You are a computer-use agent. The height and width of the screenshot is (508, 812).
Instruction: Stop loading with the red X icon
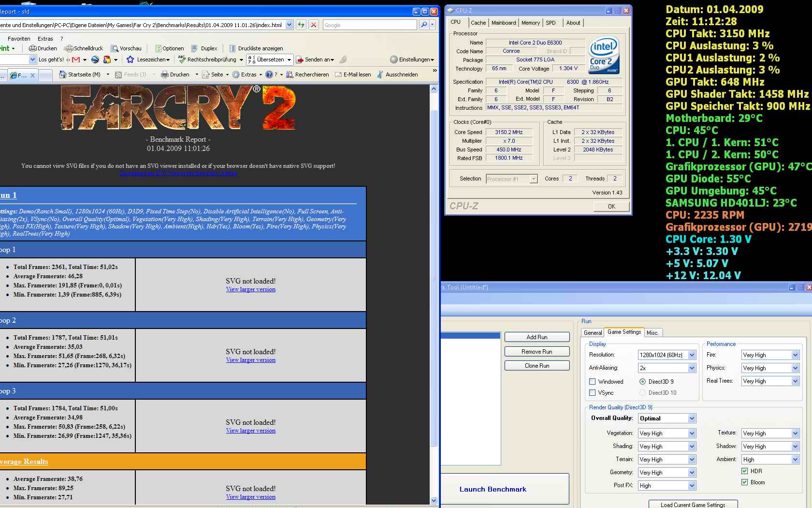314,25
